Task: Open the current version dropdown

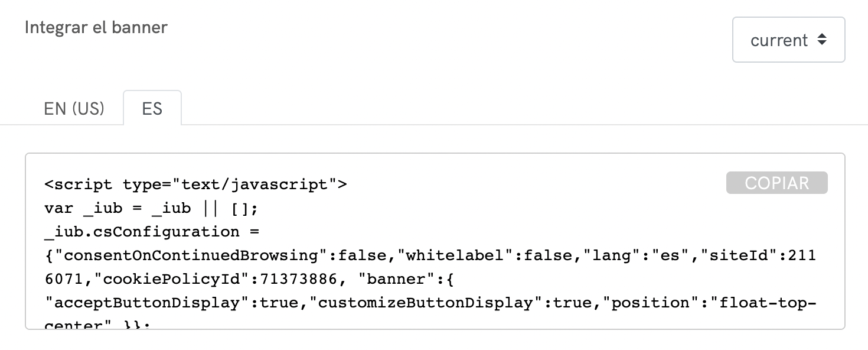Action: [x=788, y=40]
